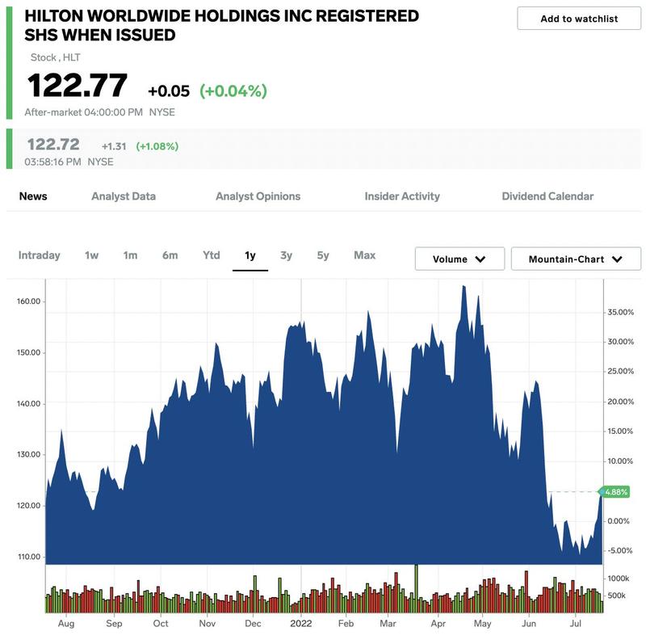Screen dimensions: 646x644
Task: Switch chart range to 1m
Action: click(x=130, y=255)
